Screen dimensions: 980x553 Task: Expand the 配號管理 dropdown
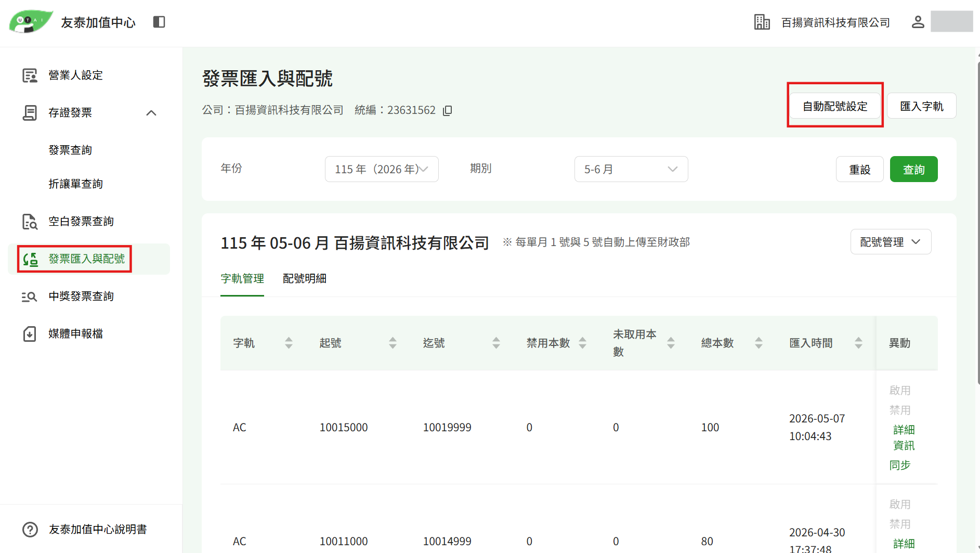(891, 242)
